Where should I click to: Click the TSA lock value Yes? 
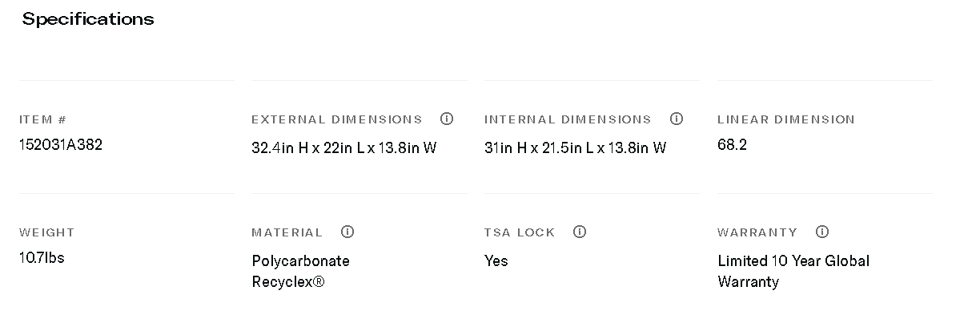pyautogui.click(x=496, y=261)
